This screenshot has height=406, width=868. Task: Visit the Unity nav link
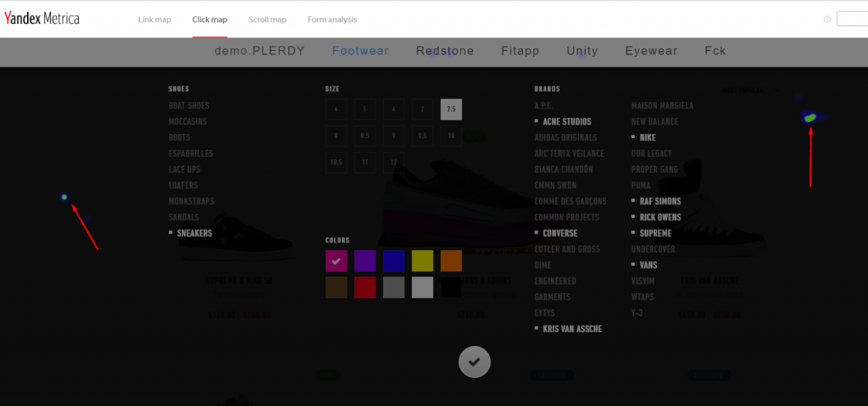tap(582, 51)
